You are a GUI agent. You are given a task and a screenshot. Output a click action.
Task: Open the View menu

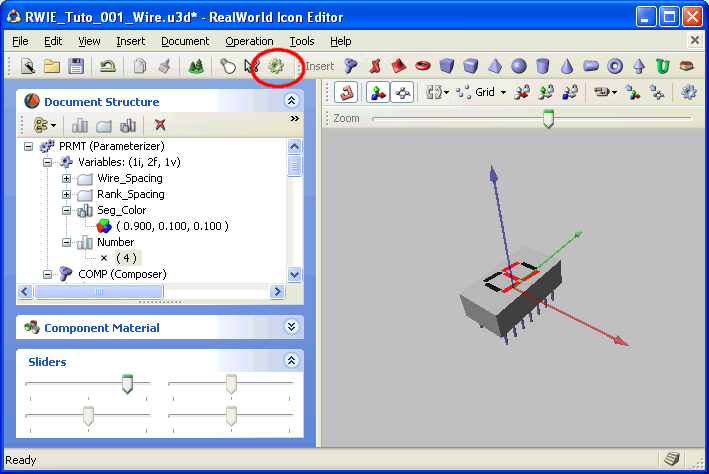point(89,41)
